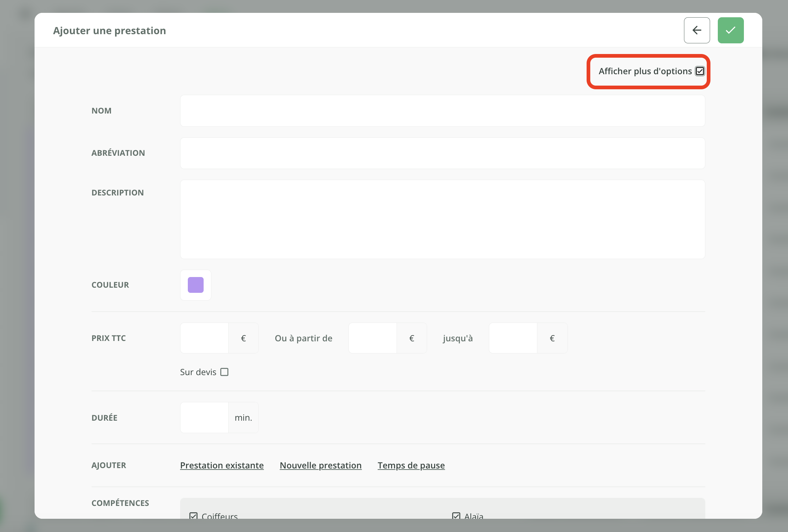Click the back arrow button
Image resolution: width=788 pixels, height=532 pixels.
pos(696,30)
